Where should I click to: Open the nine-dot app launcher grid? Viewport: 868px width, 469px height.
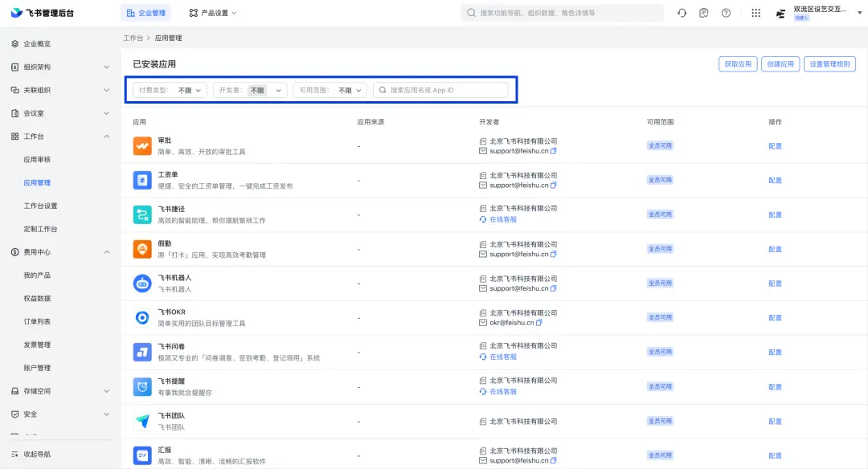pos(755,13)
